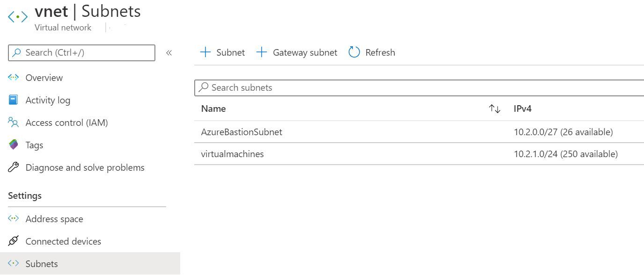Select the Subnets icon in Settings

point(13,263)
